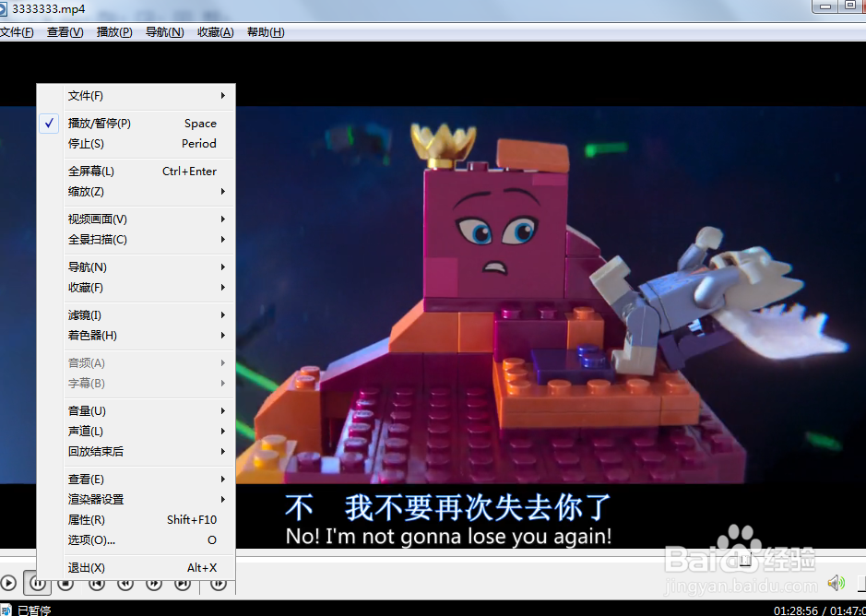Screen dimensions: 866x616
Task: Click the fast-forward playback icon
Action: [153, 583]
